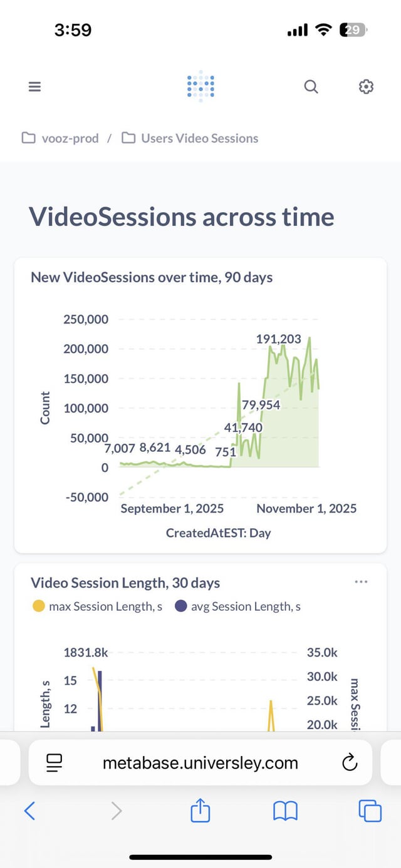Open Video Session Length card ellipsis menu
This screenshot has height=868, width=401.
pos(361,582)
